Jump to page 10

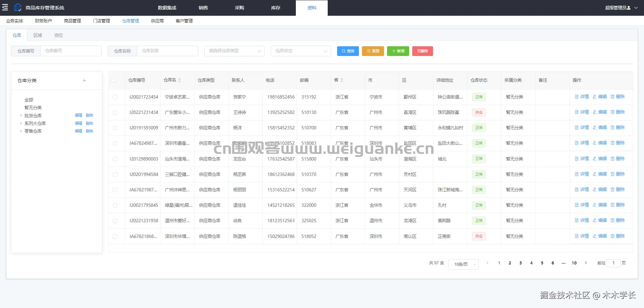[x=574, y=263]
